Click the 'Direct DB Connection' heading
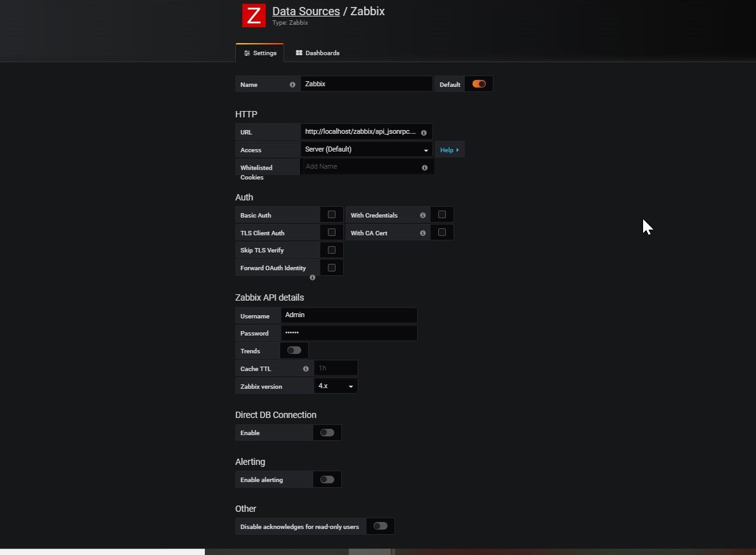 click(x=276, y=415)
